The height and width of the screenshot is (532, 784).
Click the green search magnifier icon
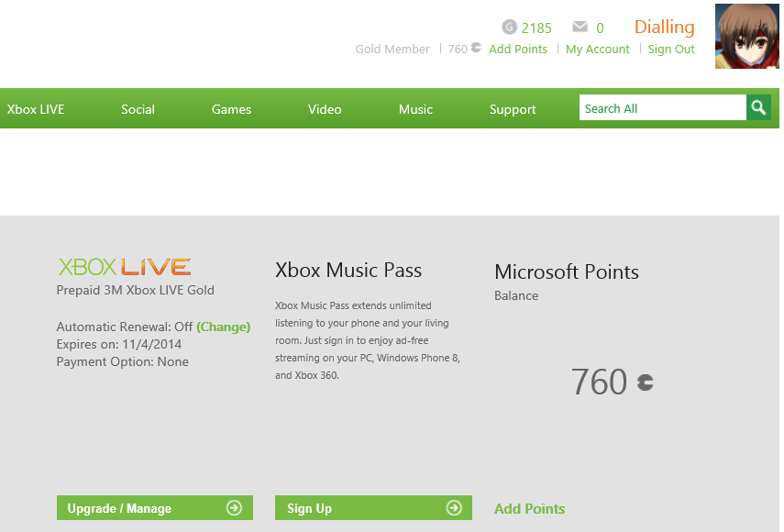click(758, 107)
